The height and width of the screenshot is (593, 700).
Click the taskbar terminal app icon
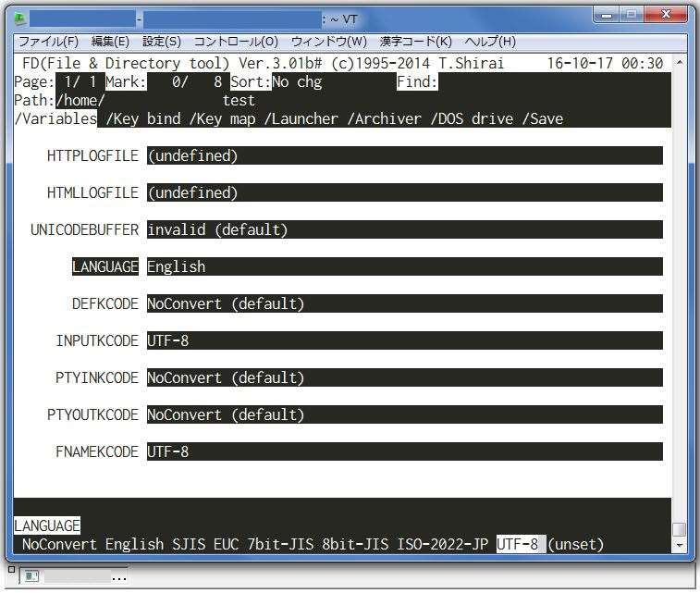[31, 576]
